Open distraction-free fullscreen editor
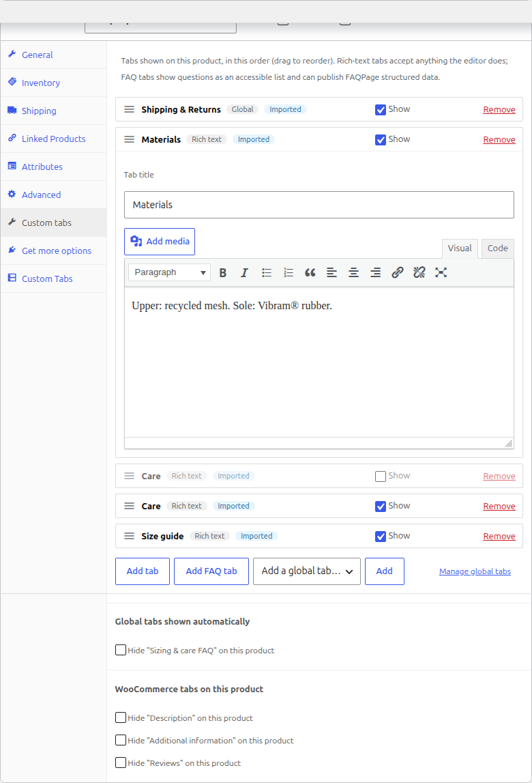The image size is (532, 783). (441, 272)
